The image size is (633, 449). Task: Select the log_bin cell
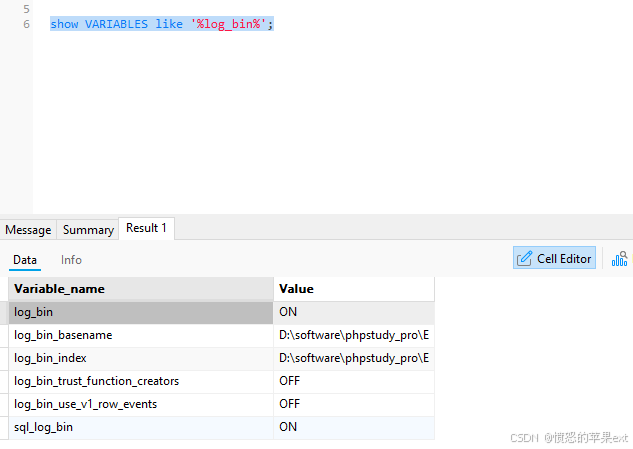point(141,313)
